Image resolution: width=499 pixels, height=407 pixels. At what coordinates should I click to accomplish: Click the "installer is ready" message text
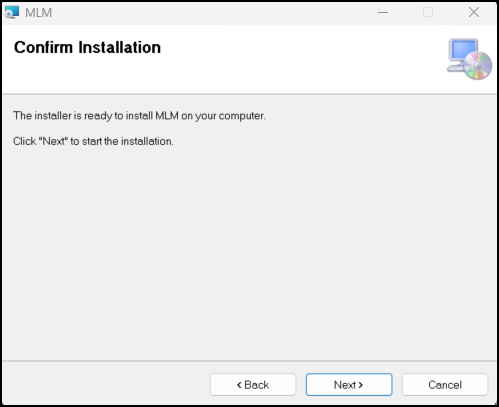139,116
